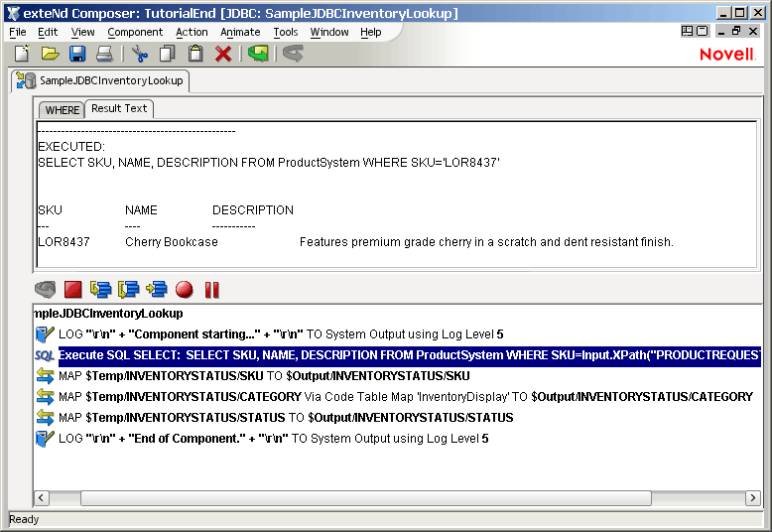
Task: Click the tile windows icon in menu bar
Action: coord(687,31)
